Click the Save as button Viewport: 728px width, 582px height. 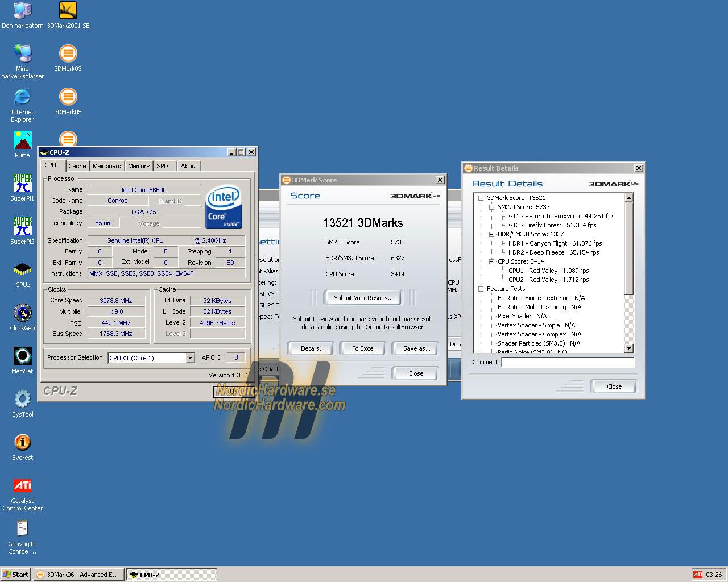point(416,348)
